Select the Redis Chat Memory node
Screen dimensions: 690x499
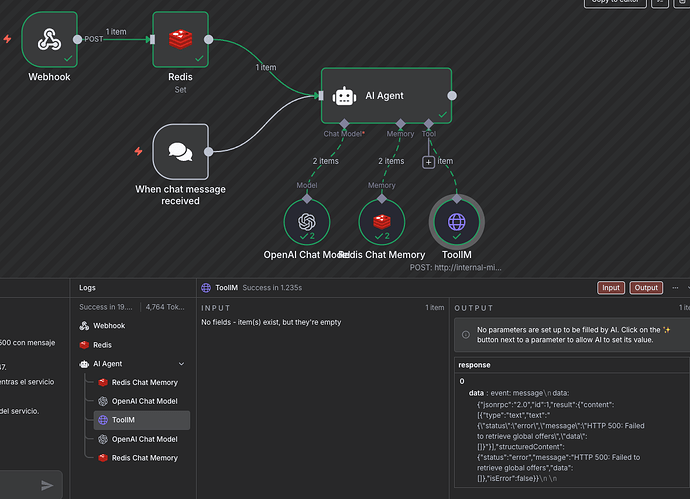pyautogui.click(x=381, y=221)
